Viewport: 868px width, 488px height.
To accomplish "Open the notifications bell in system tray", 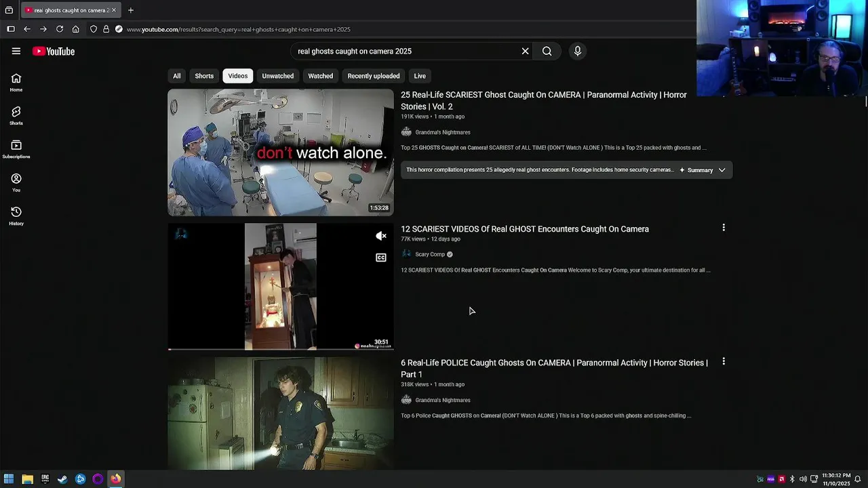I will (x=858, y=479).
